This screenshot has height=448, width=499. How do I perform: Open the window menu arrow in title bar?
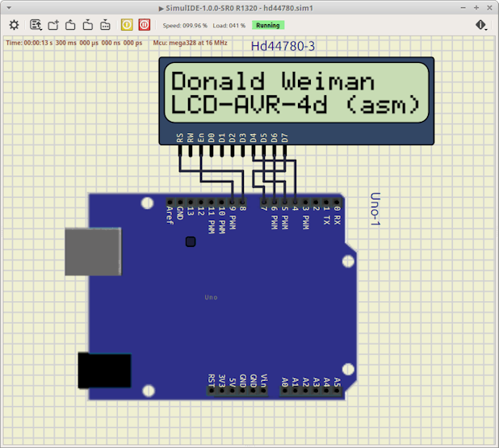pyautogui.click(x=9, y=7)
